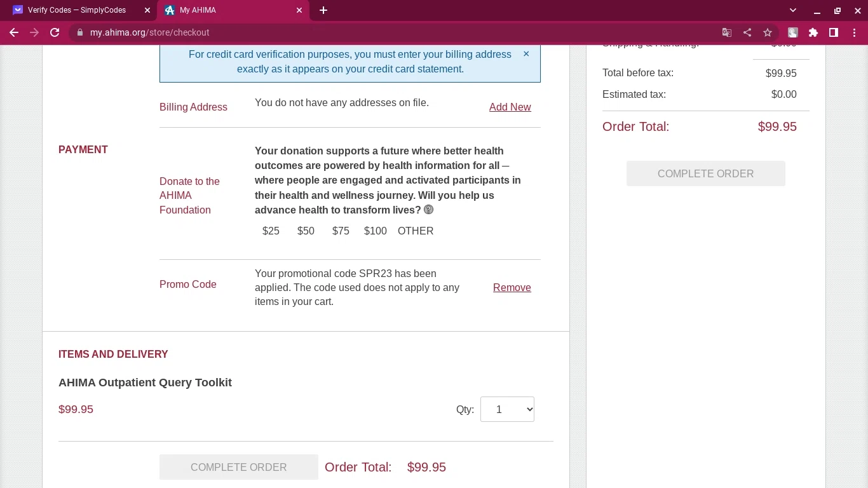The image size is (868, 488).
Task: Select the $100 donation amount
Action: coord(376,231)
